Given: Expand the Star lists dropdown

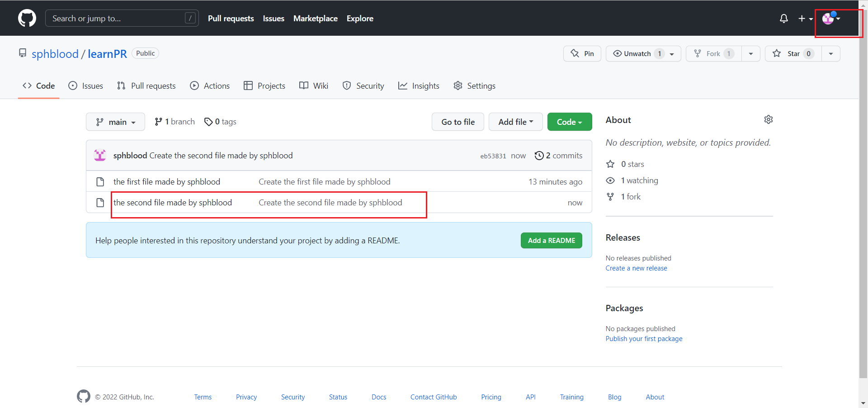Looking at the screenshot, I should point(831,53).
